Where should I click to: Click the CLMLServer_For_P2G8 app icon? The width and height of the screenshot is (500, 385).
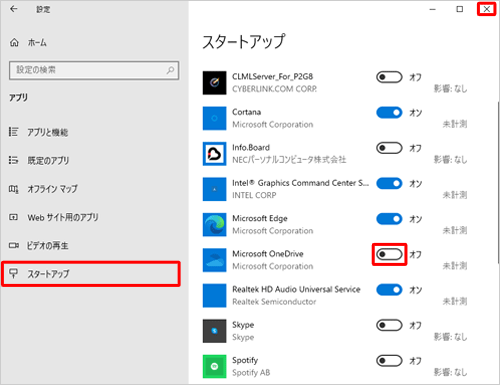click(x=214, y=83)
